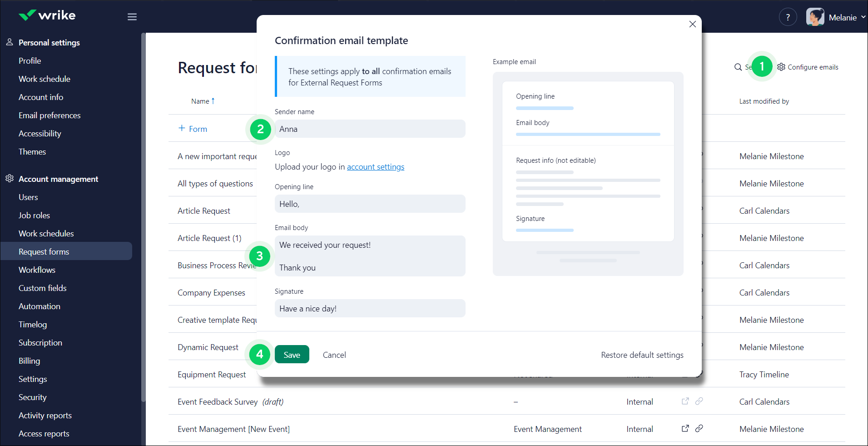Viewport: 868px width, 446px height.
Task: Open help with the question mark icon
Action: click(x=788, y=17)
